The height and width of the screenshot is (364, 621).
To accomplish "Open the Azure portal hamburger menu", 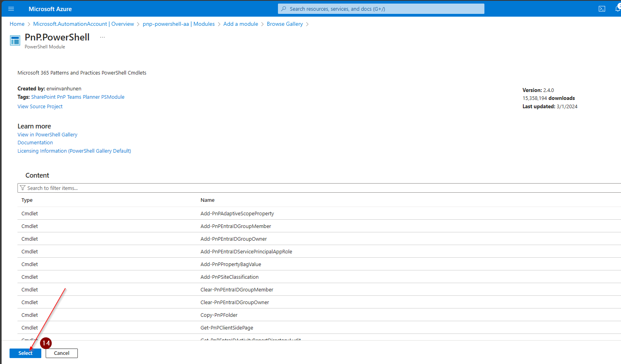I will (11, 9).
